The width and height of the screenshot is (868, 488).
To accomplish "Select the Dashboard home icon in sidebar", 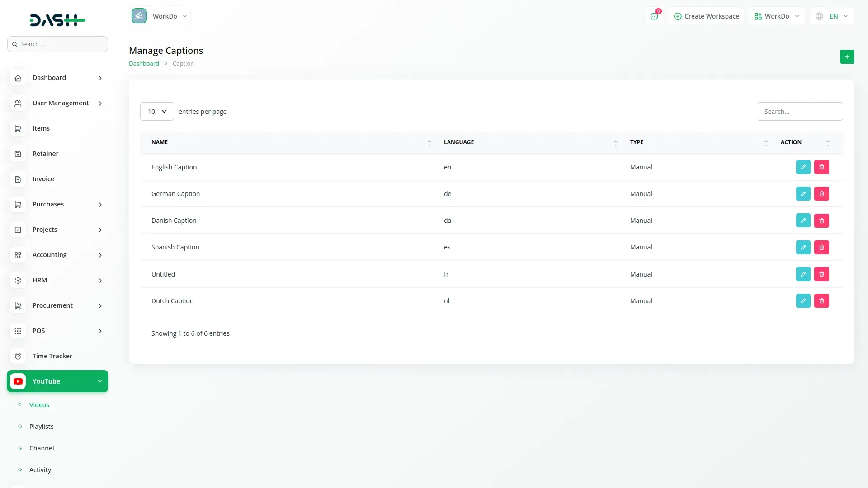I will click(18, 78).
